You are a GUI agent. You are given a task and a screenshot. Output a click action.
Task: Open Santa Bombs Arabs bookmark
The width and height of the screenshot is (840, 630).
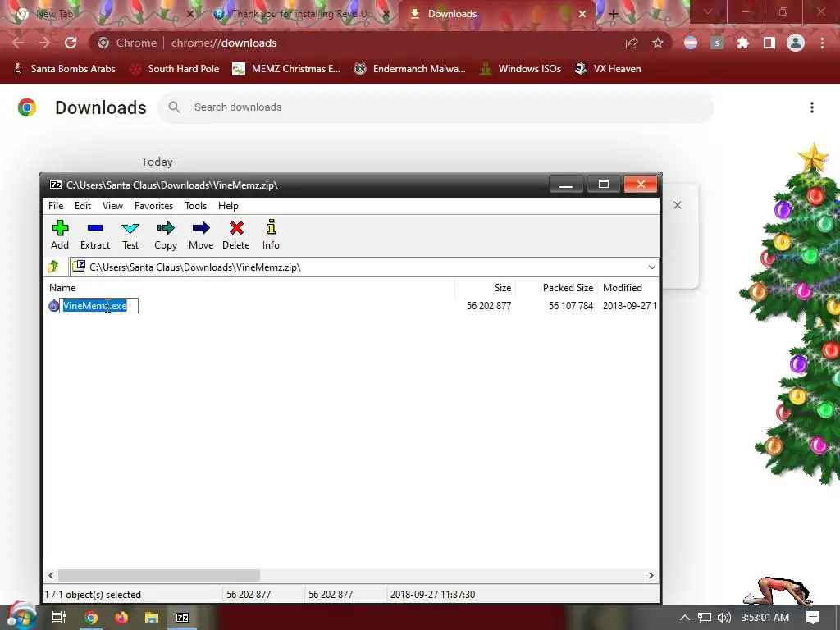pyautogui.click(x=64, y=69)
